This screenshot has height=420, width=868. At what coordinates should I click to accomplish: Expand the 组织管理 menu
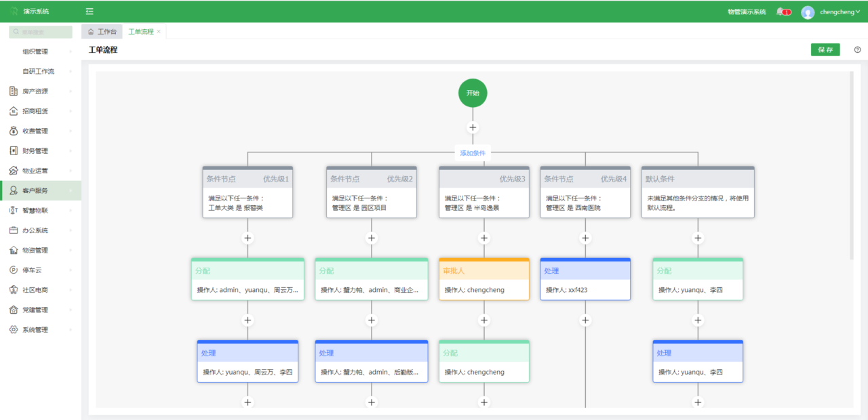tap(41, 51)
